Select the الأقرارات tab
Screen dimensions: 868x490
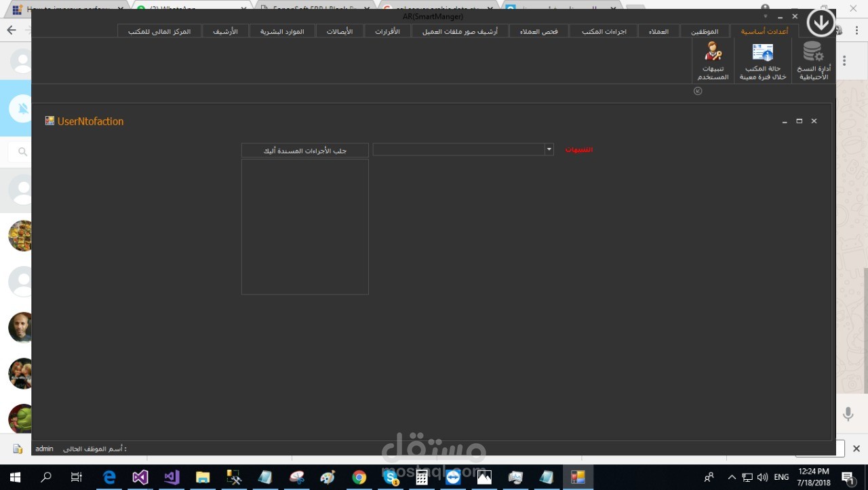point(387,31)
